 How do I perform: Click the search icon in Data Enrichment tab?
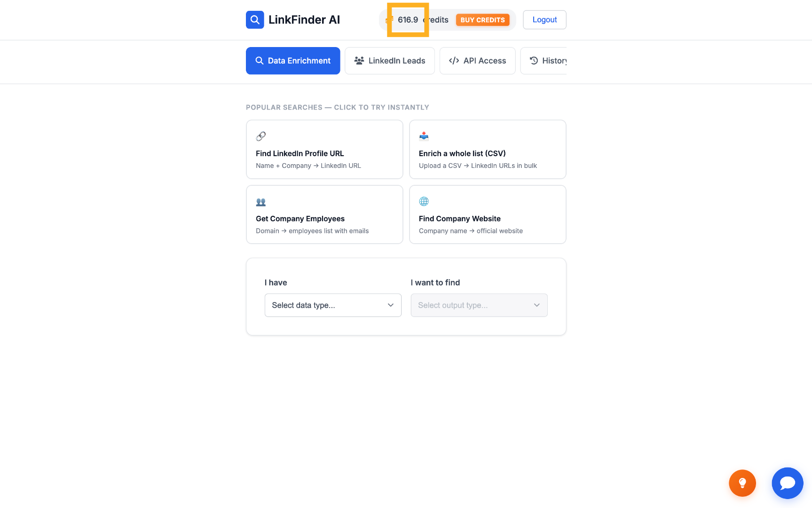259,61
